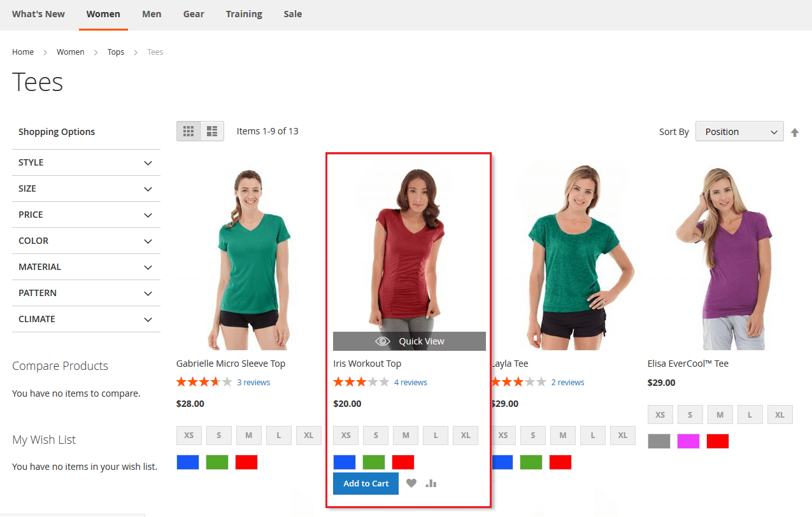Go to Home breadcrumb

(23, 52)
